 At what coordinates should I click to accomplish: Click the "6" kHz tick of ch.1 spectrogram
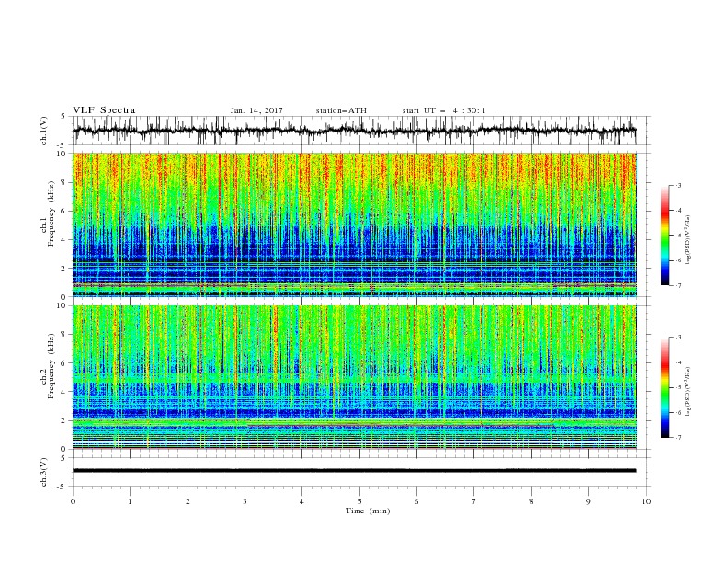pyautogui.click(x=64, y=211)
